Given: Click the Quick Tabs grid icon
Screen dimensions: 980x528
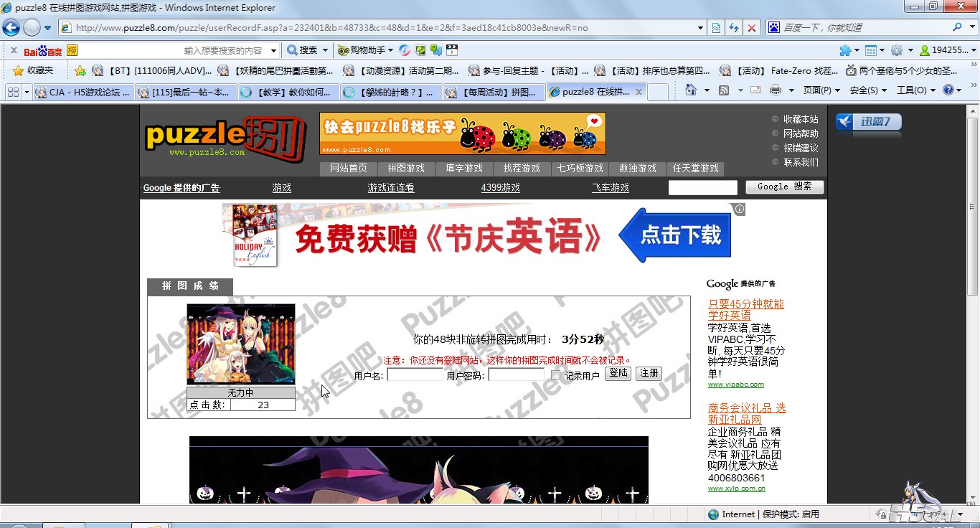Looking at the screenshot, I should 13,92.
